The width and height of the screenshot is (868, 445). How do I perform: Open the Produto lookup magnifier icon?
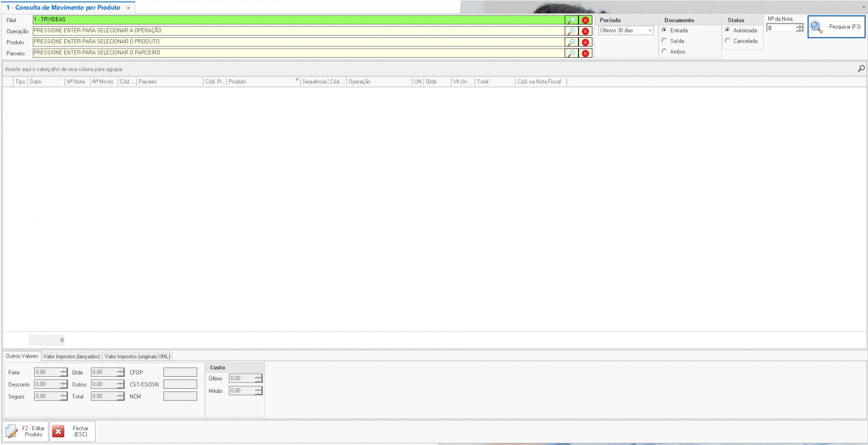[x=571, y=42]
